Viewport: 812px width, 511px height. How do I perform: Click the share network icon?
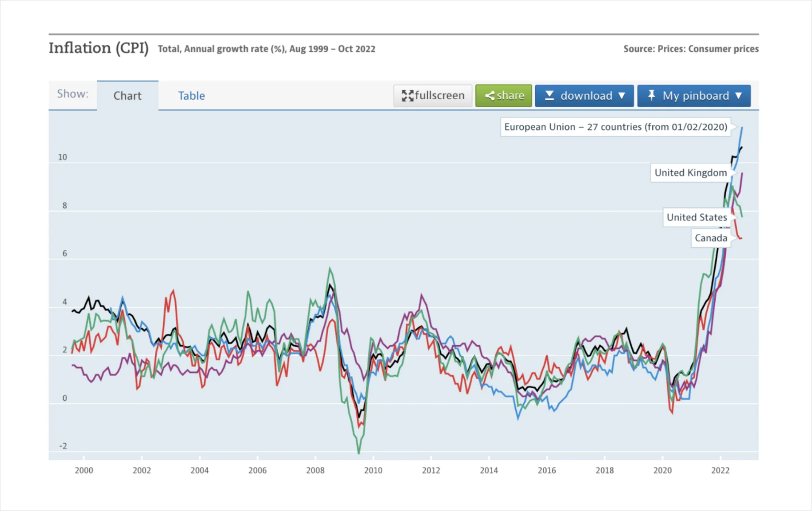pyautogui.click(x=490, y=96)
